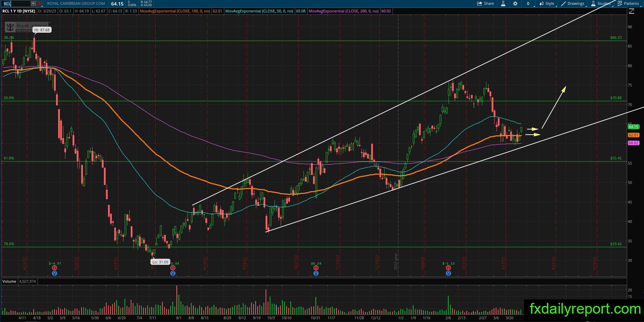
Task: Click the lightbulb event icon near 8/1
Action: pyautogui.click(x=173, y=273)
